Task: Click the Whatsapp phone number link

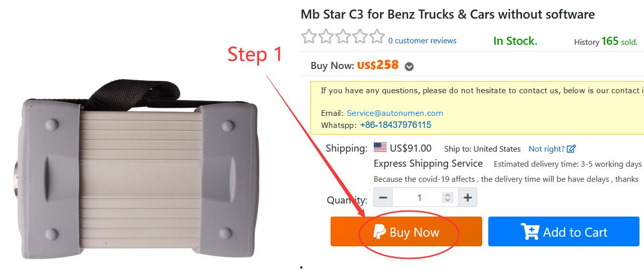Action: [x=396, y=125]
